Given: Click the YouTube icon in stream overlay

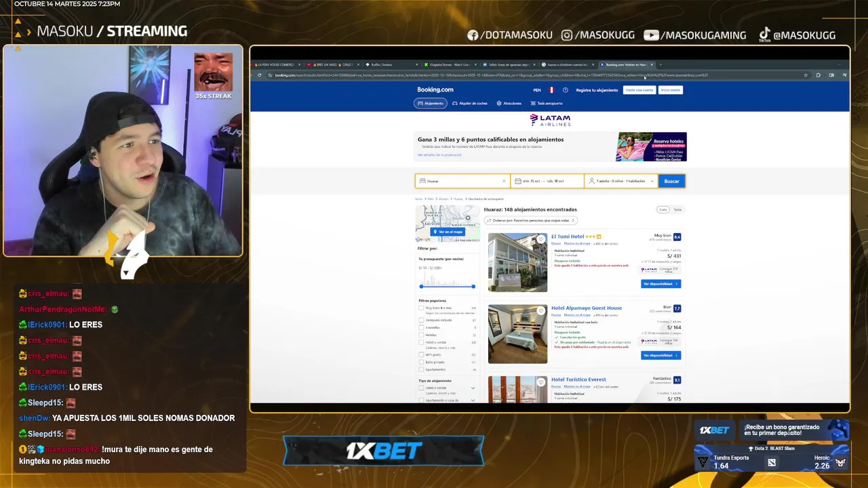Looking at the screenshot, I should tap(651, 35).
